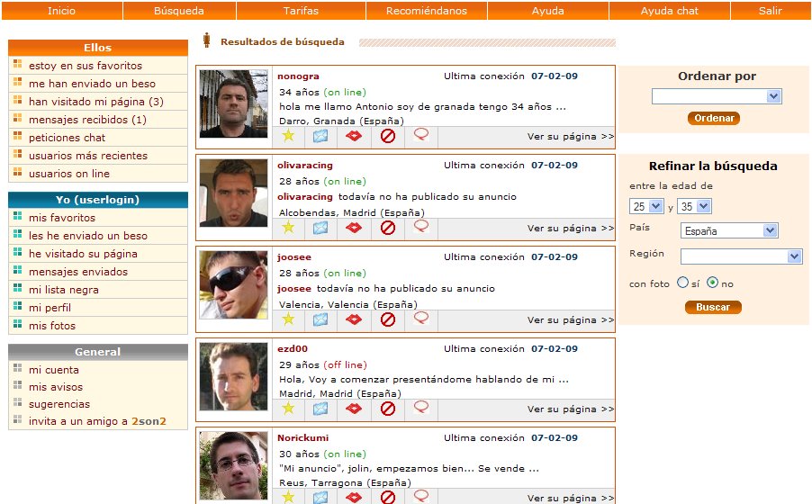Open 'usuarios on line' list

(x=69, y=174)
